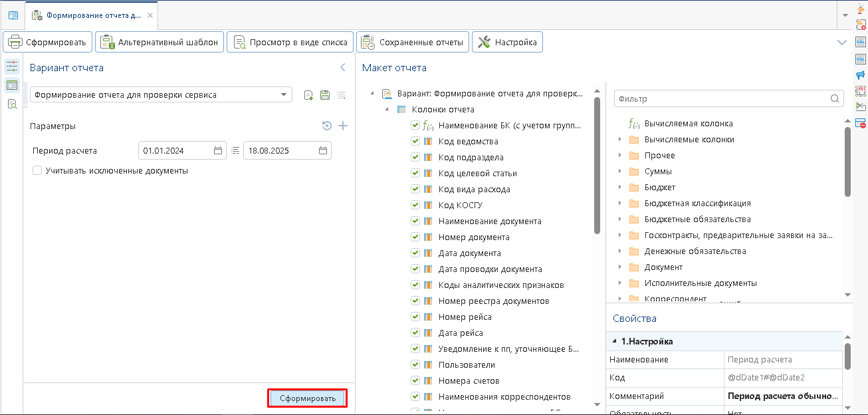Viewport: 868px width, 415px height.
Task: Collapse the Вариант отчета panel chevron
Action: point(343,67)
